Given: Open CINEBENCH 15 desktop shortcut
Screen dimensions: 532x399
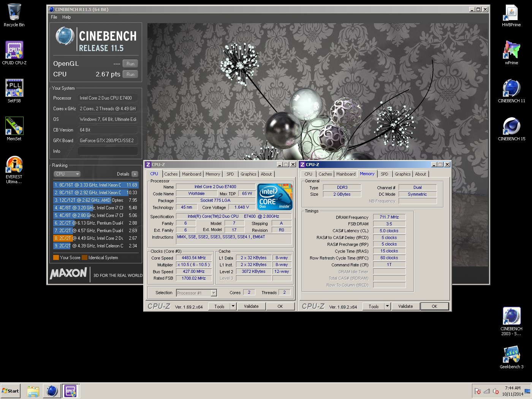Looking at the screenshot, I should tap(511, 129).
